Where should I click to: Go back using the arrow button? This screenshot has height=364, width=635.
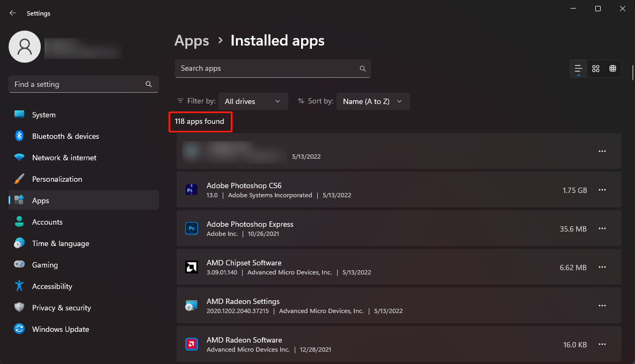pos(12,13)
